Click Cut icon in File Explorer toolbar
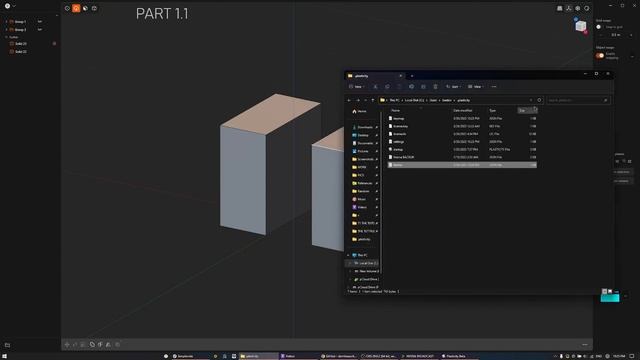The image size is (640, 360). click(x=375, y=87)
